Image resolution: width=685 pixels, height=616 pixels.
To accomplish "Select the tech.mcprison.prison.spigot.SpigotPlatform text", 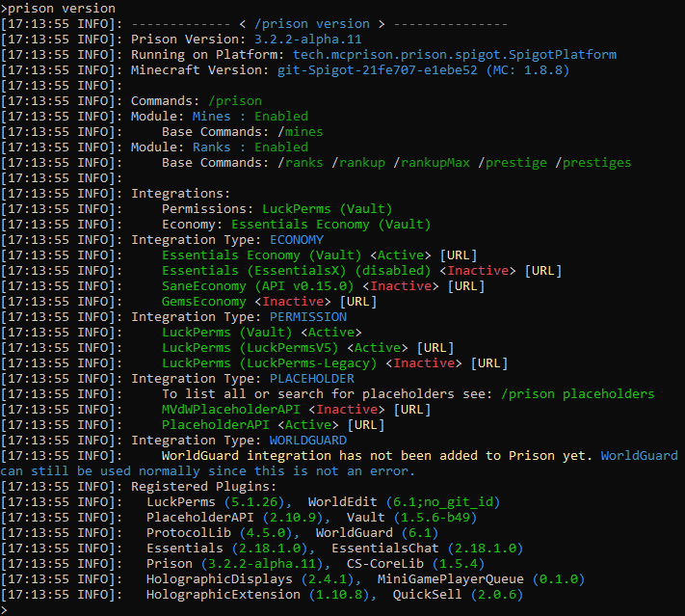I will pos(455,55).
